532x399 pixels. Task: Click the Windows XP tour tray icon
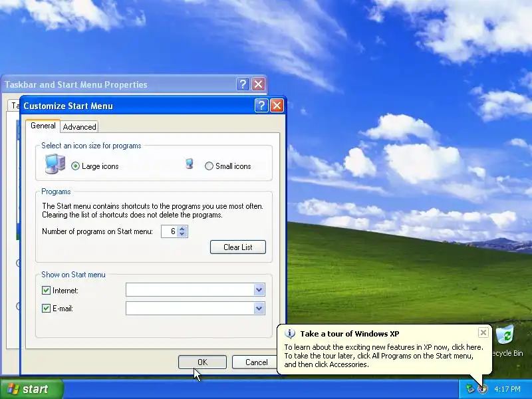coord(482,388)
